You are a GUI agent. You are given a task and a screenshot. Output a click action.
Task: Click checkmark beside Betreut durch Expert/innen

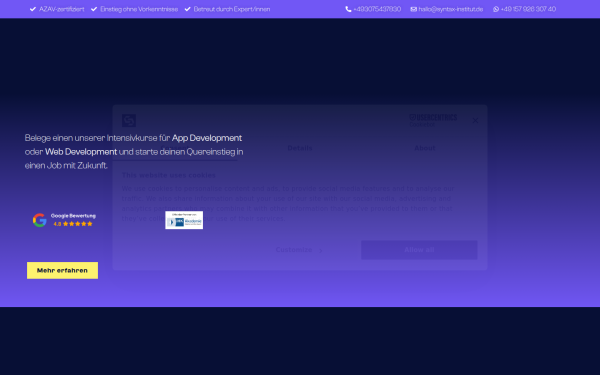click(x=188, y=9)
